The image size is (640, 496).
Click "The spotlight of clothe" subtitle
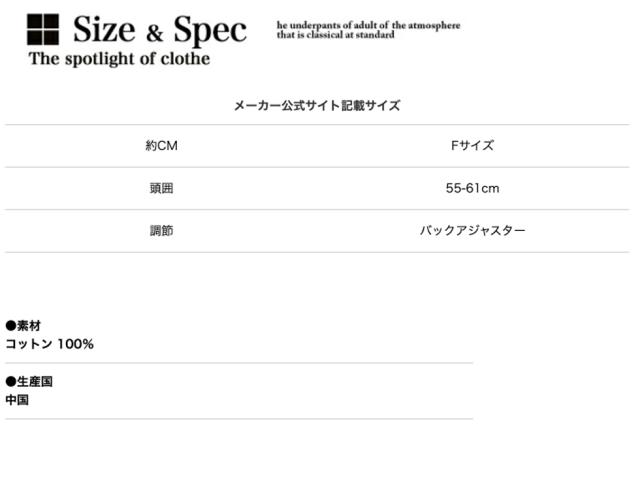coord(119,59)
